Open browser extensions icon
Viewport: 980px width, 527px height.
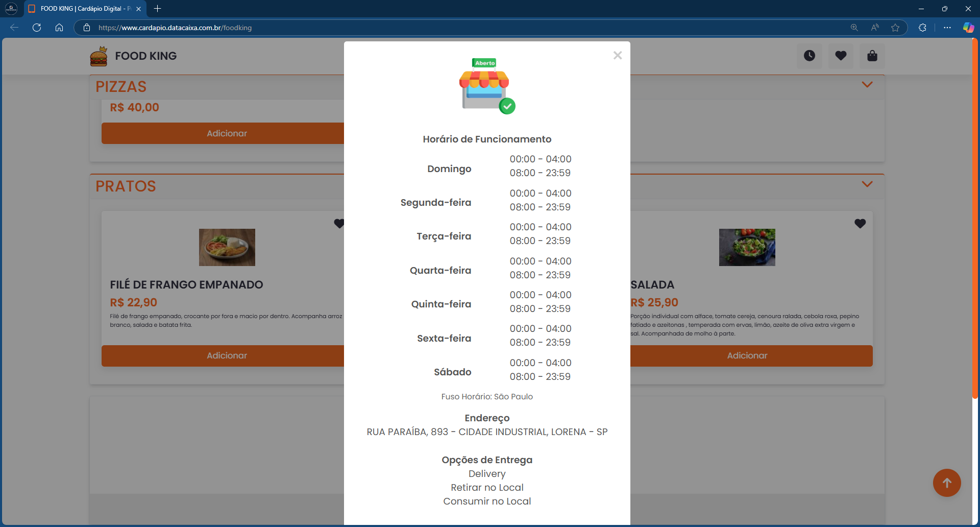click(x=922, y=28)
